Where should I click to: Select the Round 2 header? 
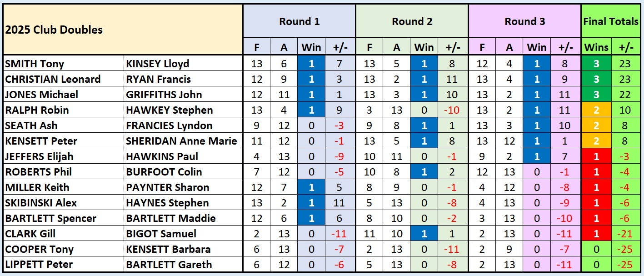click(x=412, y=21)
